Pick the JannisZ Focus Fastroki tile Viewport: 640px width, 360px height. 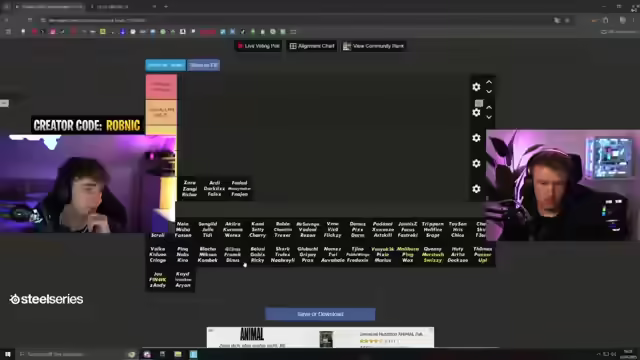pos(408,230)
